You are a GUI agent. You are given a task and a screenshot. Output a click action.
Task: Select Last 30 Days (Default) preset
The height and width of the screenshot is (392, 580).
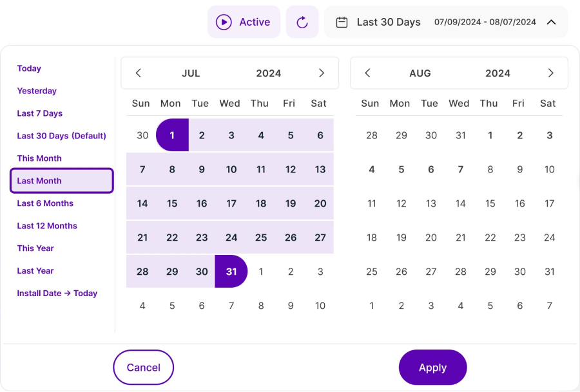tap(61, 136)
